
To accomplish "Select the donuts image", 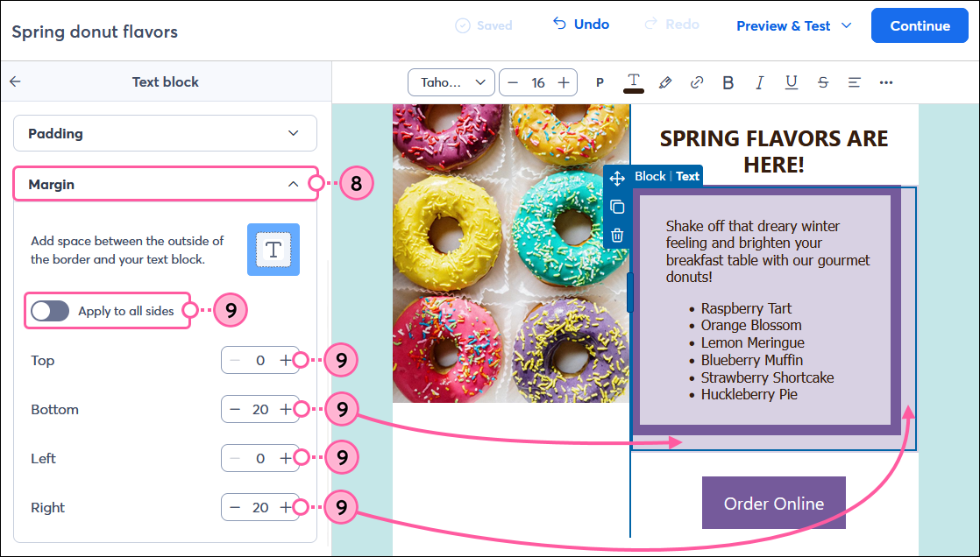I will point(511,253).
